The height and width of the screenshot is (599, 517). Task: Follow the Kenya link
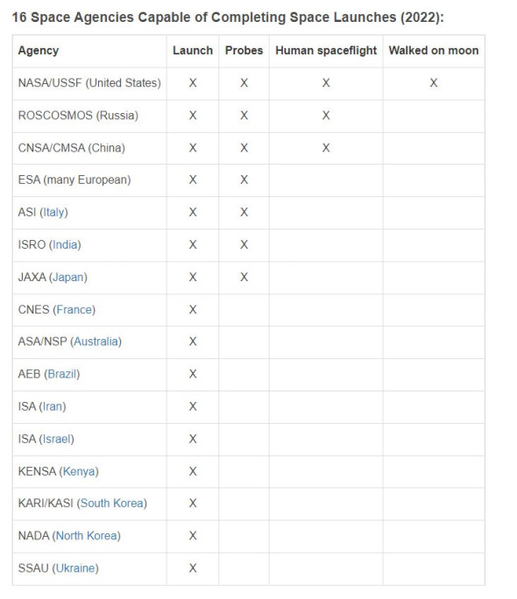(x=79, y=471)
